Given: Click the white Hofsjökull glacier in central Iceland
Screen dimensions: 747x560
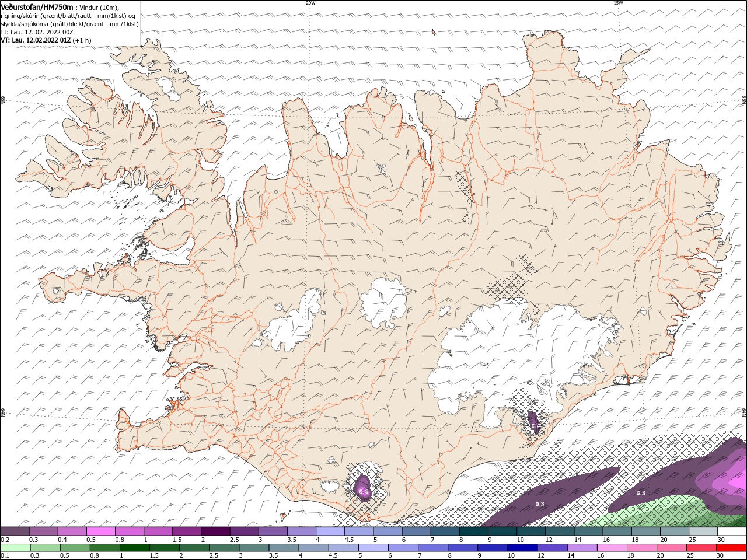Looking at the screenshot, I should click(384, 302).
